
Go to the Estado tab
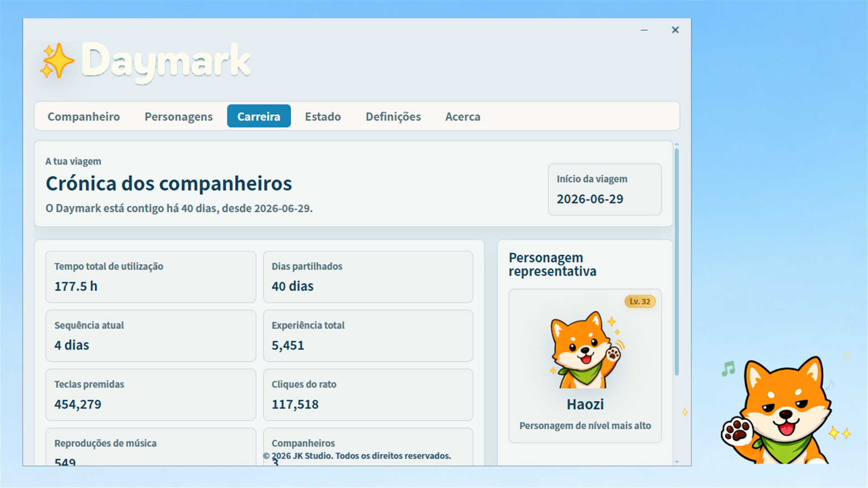coord(323,116)
